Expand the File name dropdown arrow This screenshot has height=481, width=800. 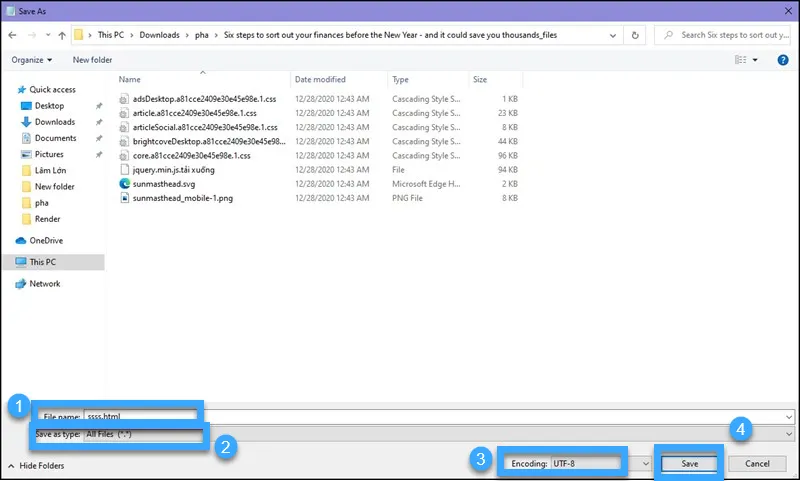tap(789, 417)
